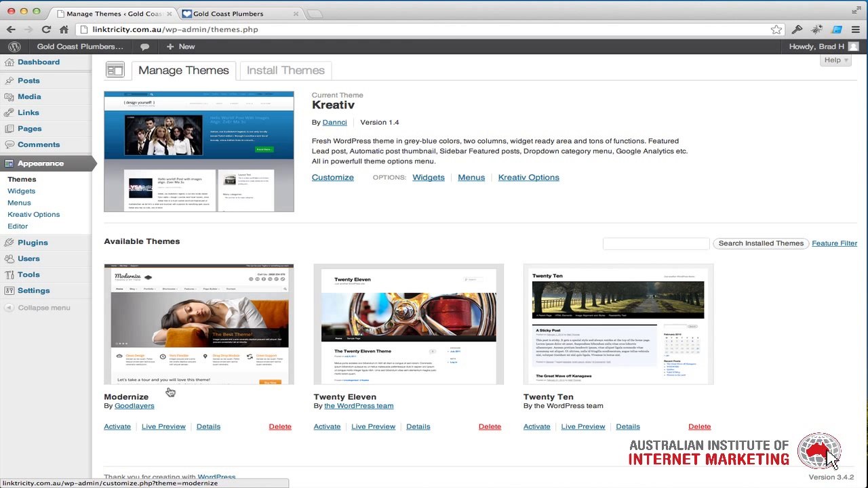Click the WordPress logo in admin bar
This screenshot has height=488, width=868.
14,47
